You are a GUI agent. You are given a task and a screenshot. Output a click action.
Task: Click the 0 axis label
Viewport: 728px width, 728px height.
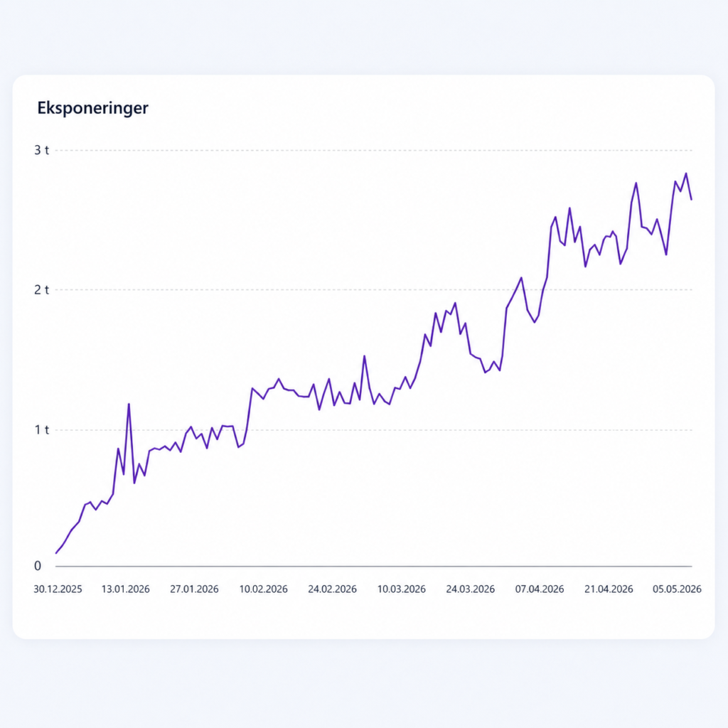(38, 565)
